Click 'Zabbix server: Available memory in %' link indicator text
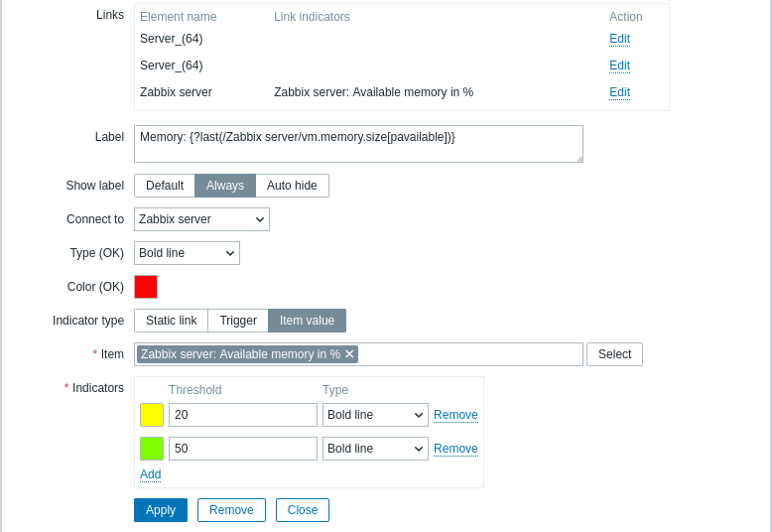 pos(374,92)
